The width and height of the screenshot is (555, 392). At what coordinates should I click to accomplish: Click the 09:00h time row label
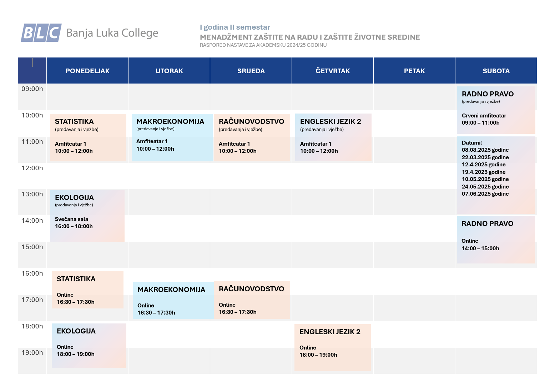(32, 89)
